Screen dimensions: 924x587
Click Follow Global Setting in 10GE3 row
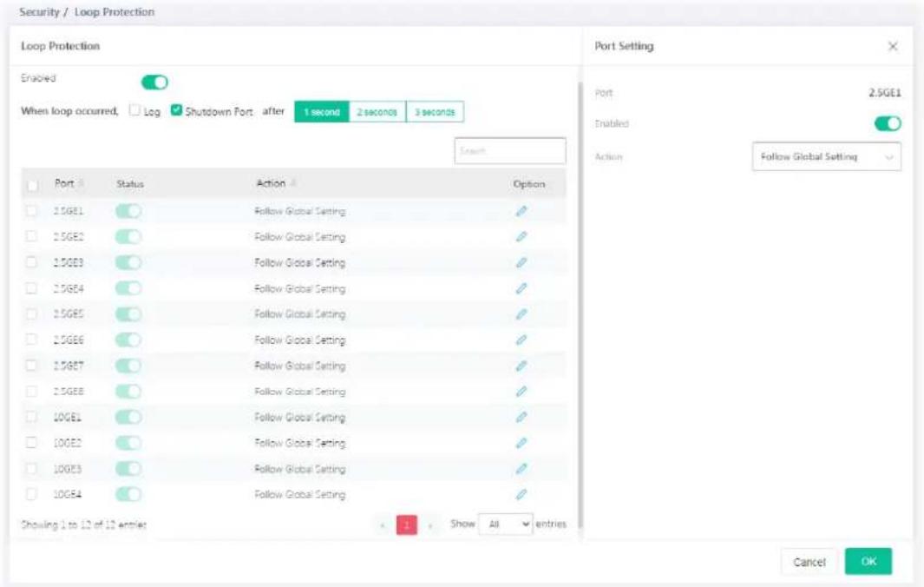click(x=299, y=469)
